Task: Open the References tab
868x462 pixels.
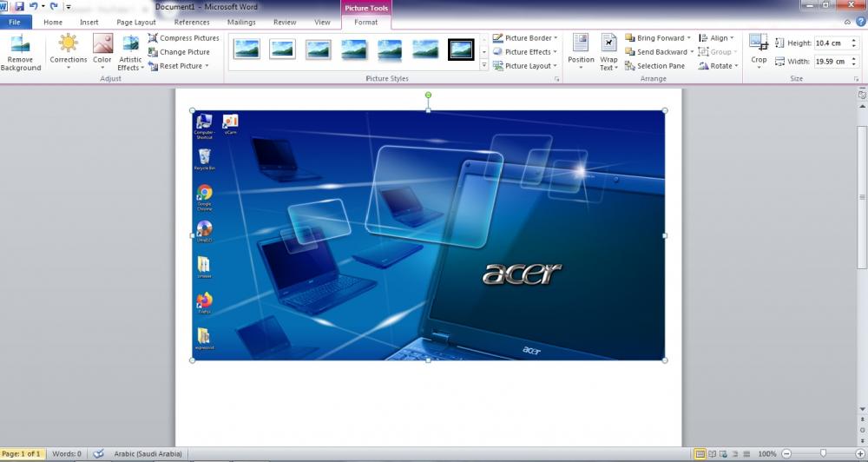Action: [x=192, y=23]
